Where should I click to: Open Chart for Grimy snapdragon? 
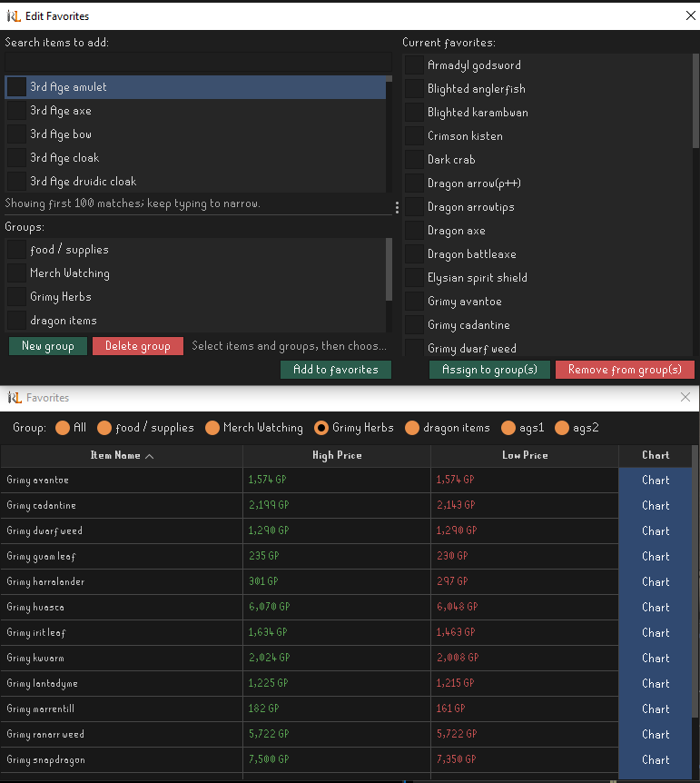(x=656, y=760)
